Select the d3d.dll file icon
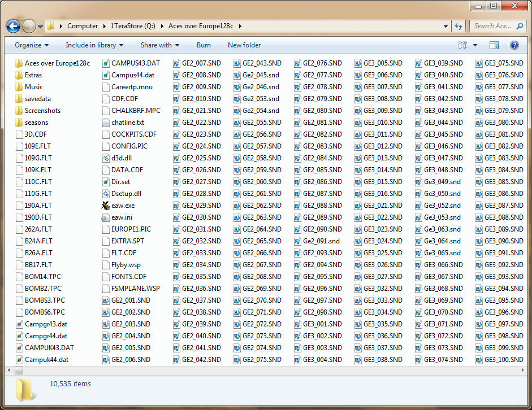The image size is (532, 410). (106, 158)
